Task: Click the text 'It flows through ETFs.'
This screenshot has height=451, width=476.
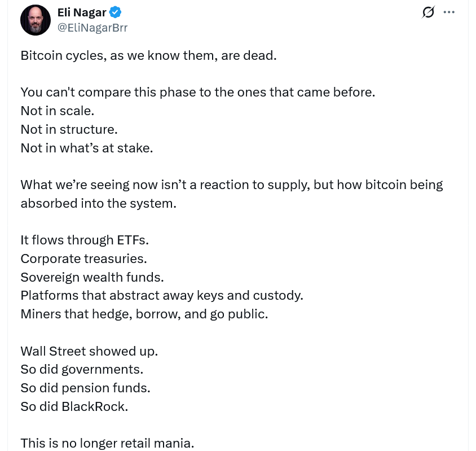Action: (x=84, y=240)
